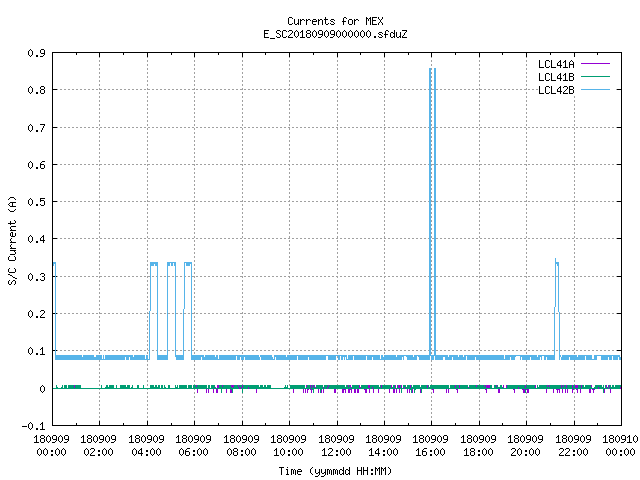Click the 180909 20:00 x-axis tick label
Viewport: 640px width, 480px height.
pos(525,446)
